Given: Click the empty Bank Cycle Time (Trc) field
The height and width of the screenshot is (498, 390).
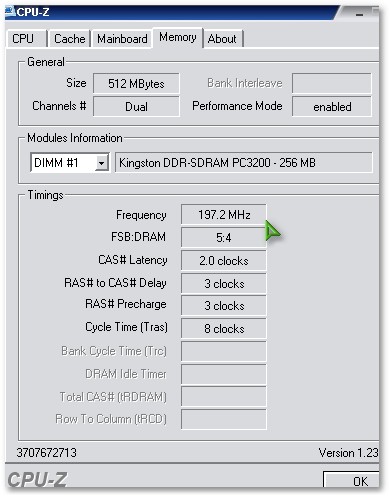Looking at the screenshot, I should click(224, 351).
